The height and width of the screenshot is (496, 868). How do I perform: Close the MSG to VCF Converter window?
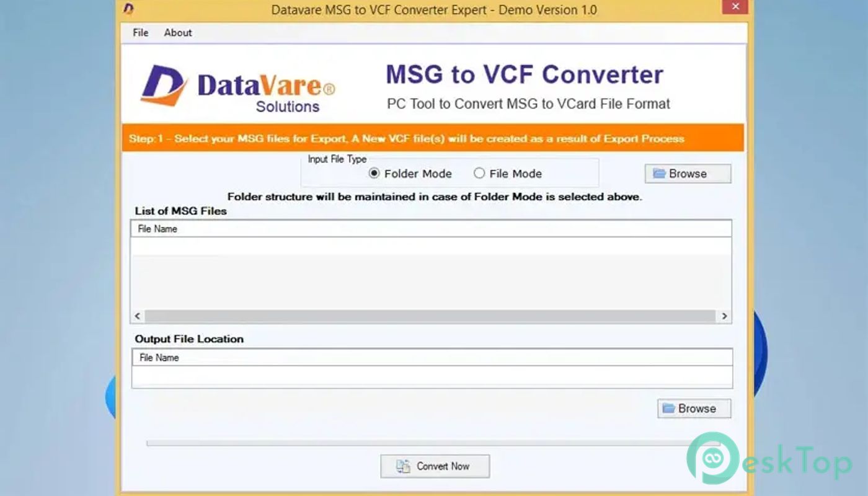point(735,7)
